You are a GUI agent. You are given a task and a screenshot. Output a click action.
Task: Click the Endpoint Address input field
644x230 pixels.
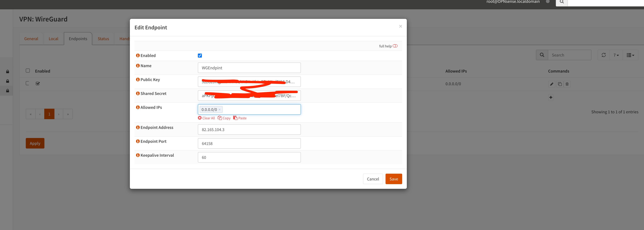249,129
